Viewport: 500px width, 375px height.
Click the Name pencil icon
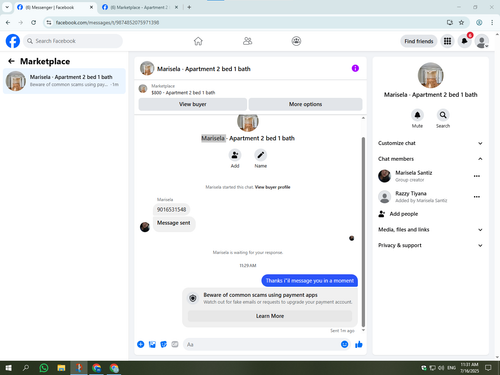point(260,155)
